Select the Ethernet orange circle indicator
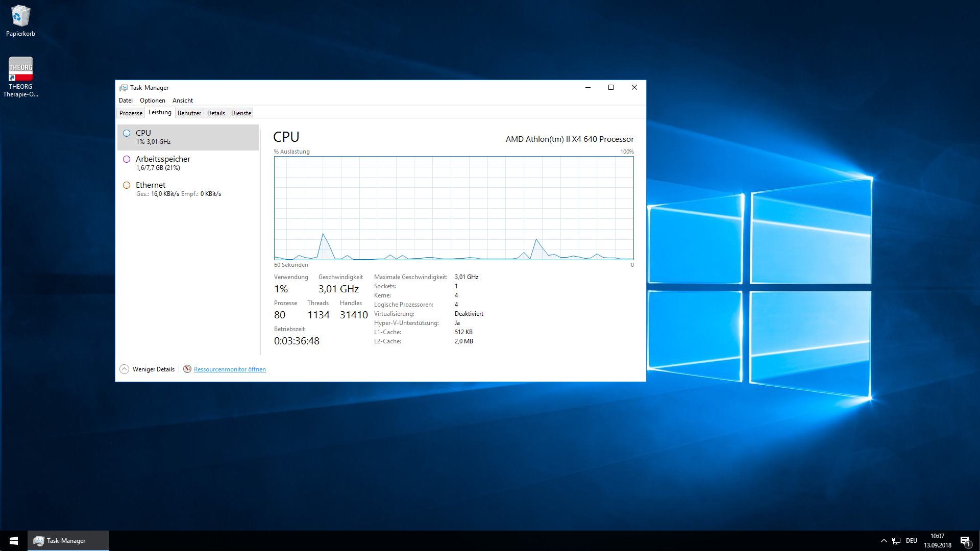The height and width of the screenshot is (551, 980). coord(127,185)
